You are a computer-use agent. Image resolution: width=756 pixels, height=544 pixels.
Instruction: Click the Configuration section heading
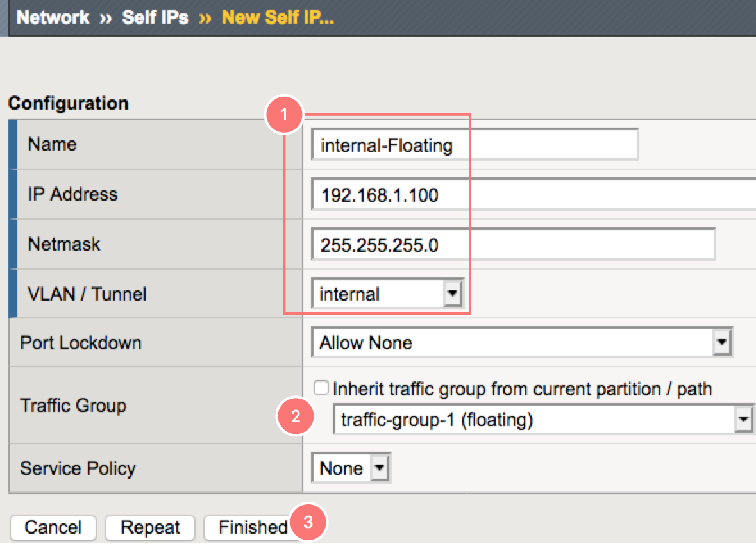coord(69,103)
